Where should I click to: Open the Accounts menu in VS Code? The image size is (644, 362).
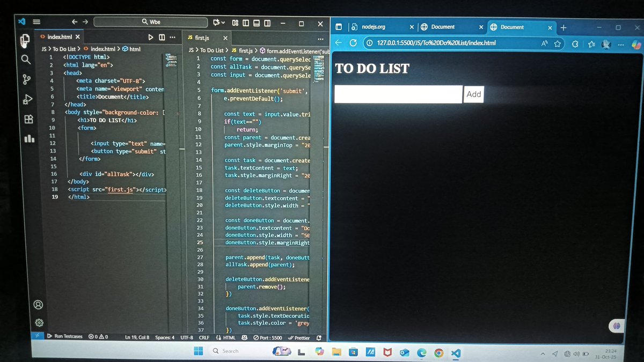point(39,304)
